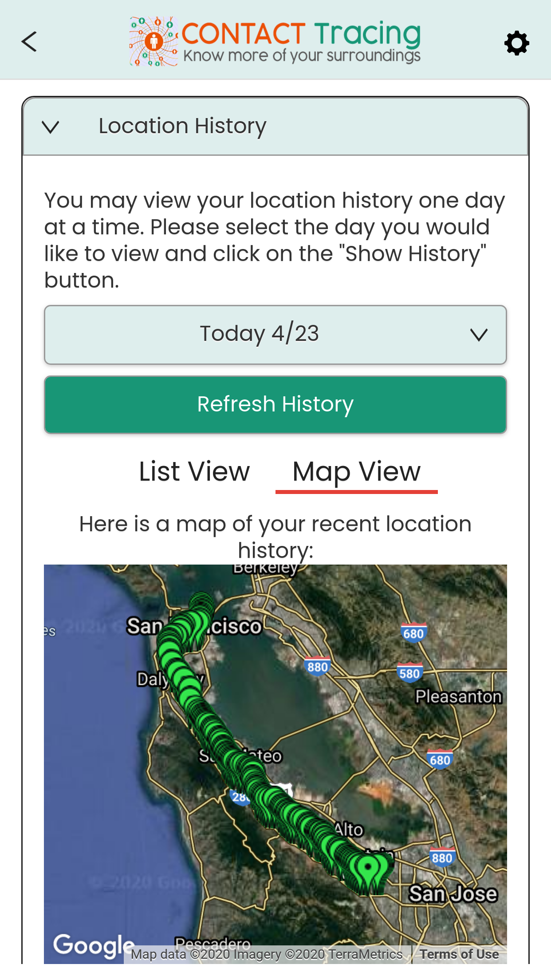Screen dimensions: 551x980
Task: Switch to the List View tab
Action: pyautogui.click(x=194, y=471)
